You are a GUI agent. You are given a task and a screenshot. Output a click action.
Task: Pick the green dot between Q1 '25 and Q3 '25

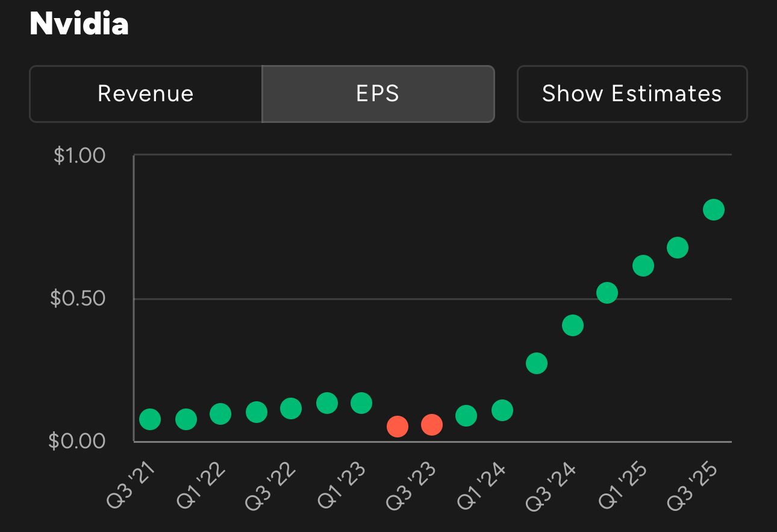[678, 247]
